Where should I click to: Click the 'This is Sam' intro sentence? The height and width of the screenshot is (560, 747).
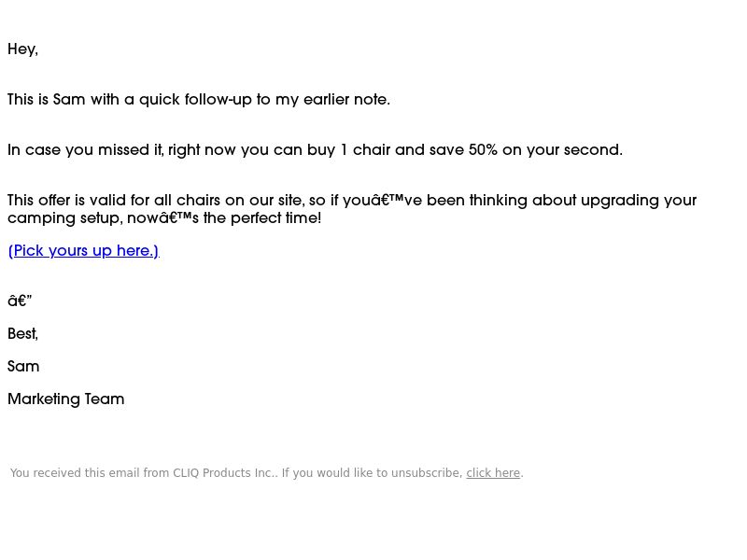coord(199,100)
